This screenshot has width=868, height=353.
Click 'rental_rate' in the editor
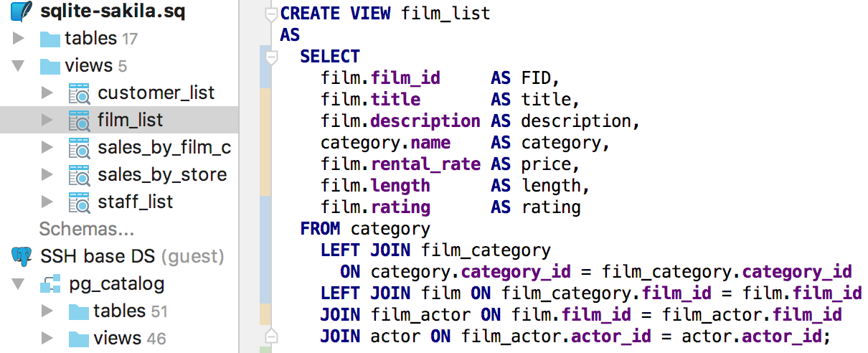click(425, 164)
